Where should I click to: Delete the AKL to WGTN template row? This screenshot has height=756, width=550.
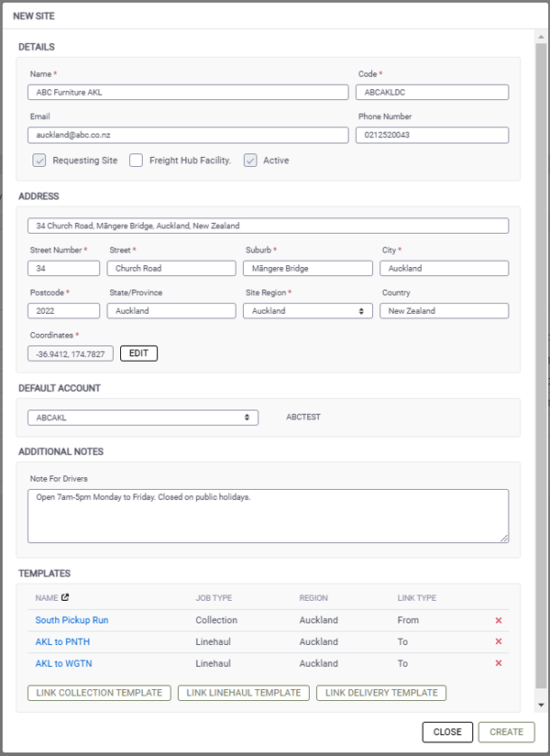point(499,663)
